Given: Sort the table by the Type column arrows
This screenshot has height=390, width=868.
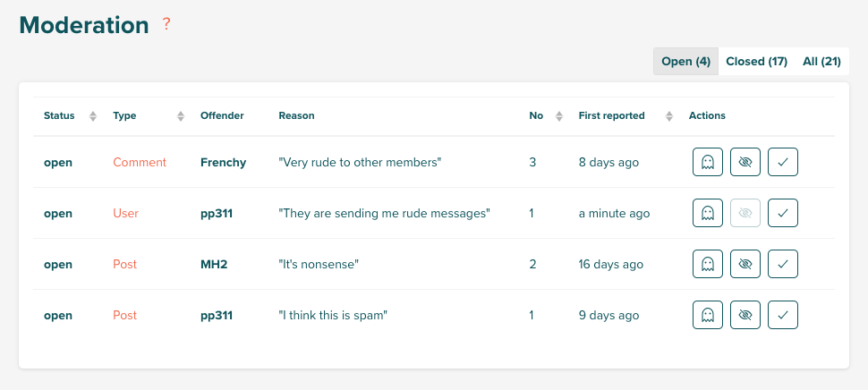Looking at the screenshot, I should tap(181, 116).
